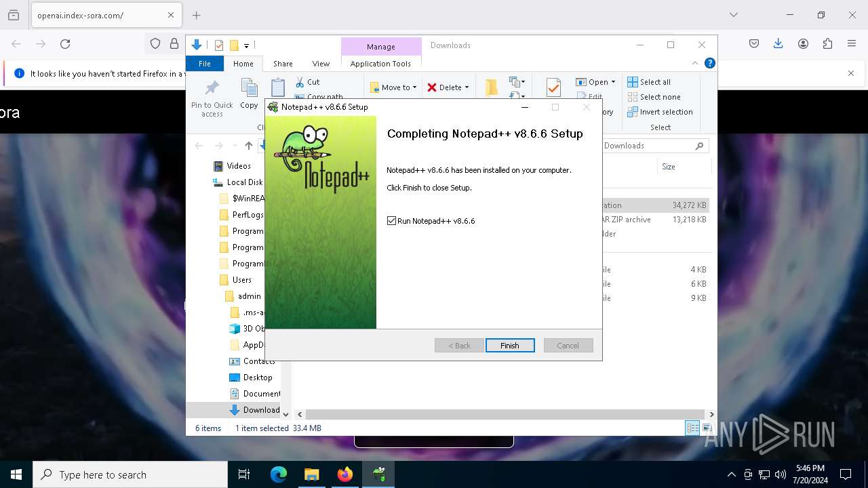Click the Manage contextual tab header
This screenshot has height=488, width=868.
coord(380,47)
